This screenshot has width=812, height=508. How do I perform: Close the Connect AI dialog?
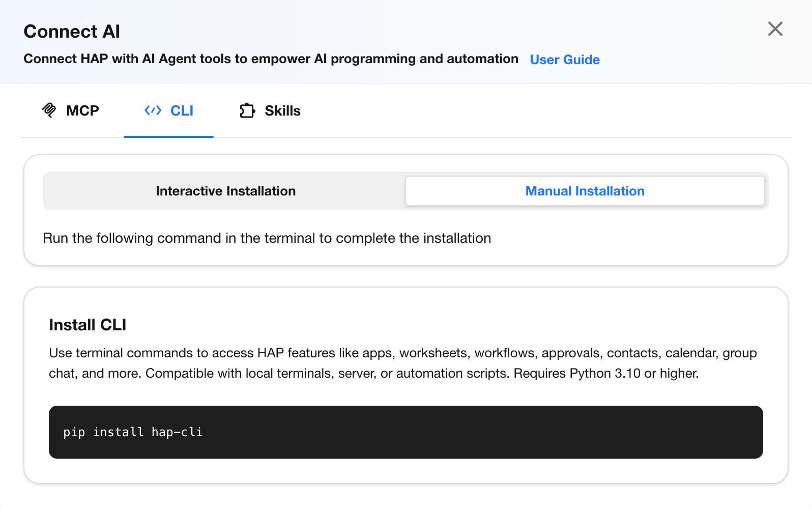pyautogui.click(x=775, y=29)
